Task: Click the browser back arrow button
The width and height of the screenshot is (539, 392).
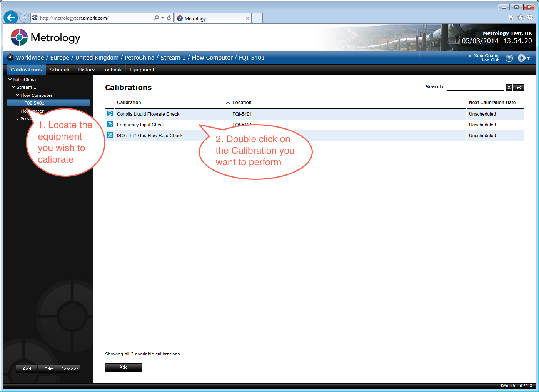Action: coord(10,18)
